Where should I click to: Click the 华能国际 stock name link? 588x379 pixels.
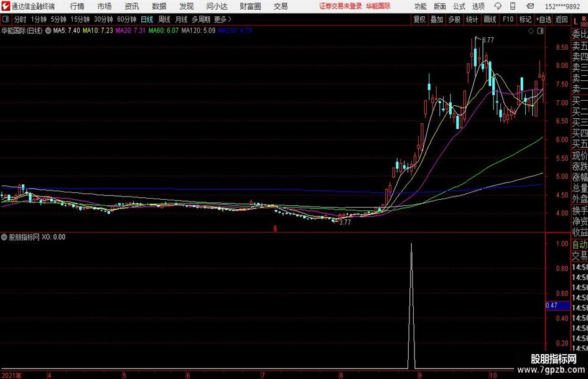point(378,6)
